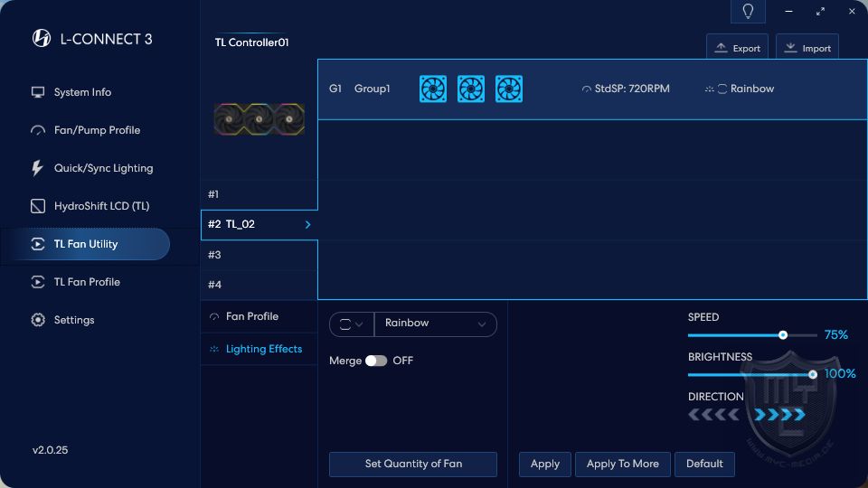
Task: Click the System Info monitor icon
Action: [x=38, y=92]
